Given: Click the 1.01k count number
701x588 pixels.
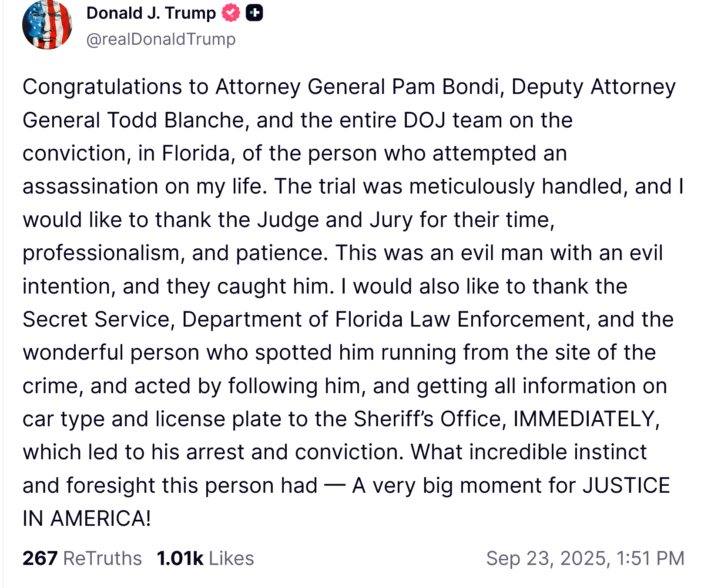Looking at the screenshot, I should (x=180, y=558).
